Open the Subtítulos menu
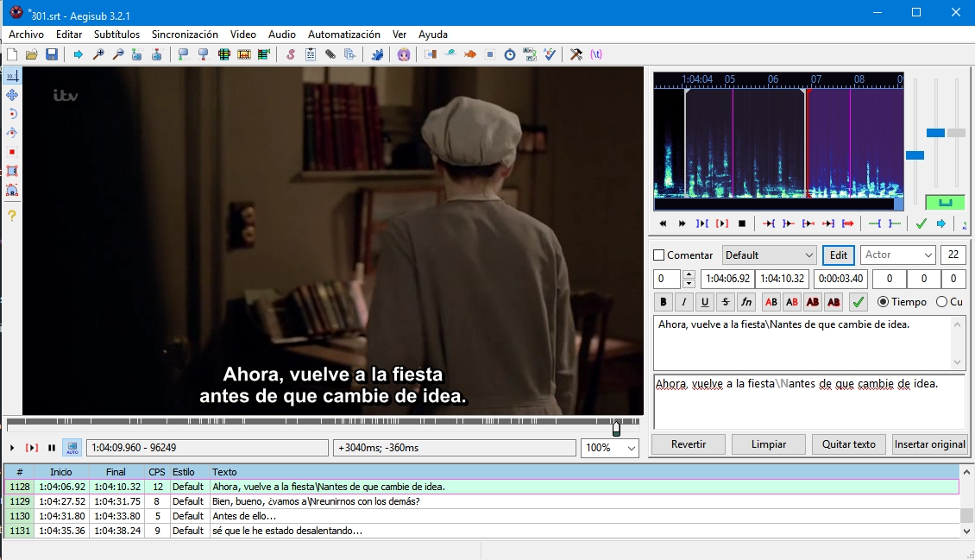This screenshot has width=975, height=560. [116, 35]
